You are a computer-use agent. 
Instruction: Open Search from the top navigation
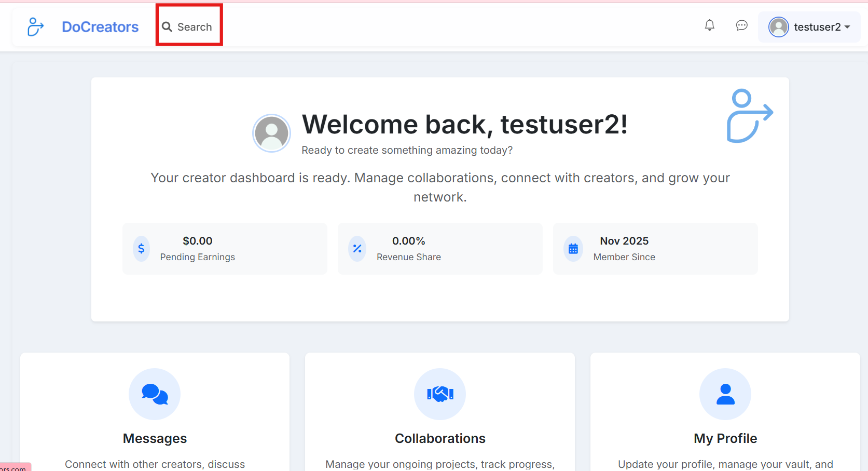189,27
